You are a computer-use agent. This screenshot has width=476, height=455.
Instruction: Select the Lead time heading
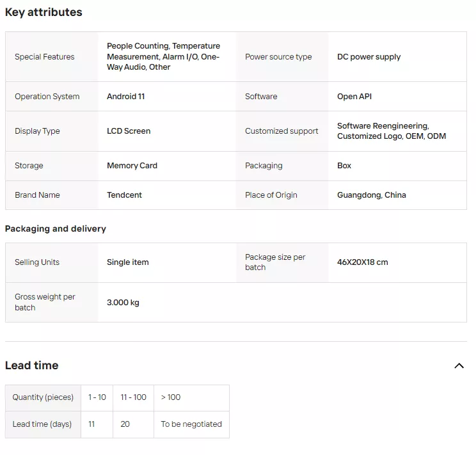tap(31, 365)
